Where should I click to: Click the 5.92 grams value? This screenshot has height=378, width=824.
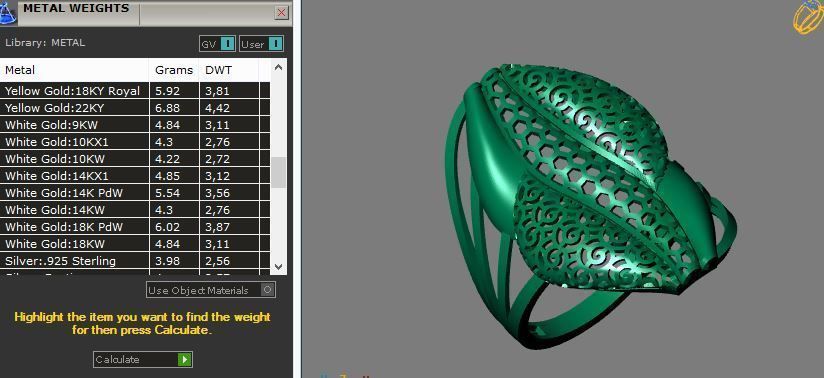coord(168,91)
